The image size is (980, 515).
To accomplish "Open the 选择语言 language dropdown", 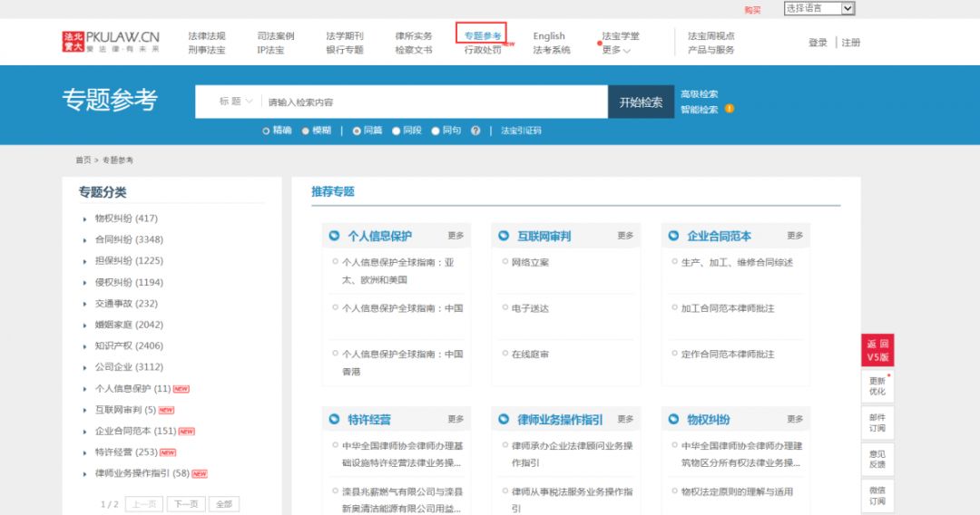I will (818, 8).
